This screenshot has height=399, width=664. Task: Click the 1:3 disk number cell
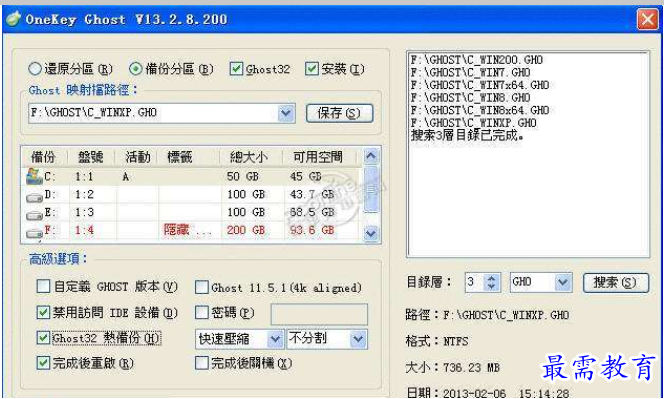point(84,213)
